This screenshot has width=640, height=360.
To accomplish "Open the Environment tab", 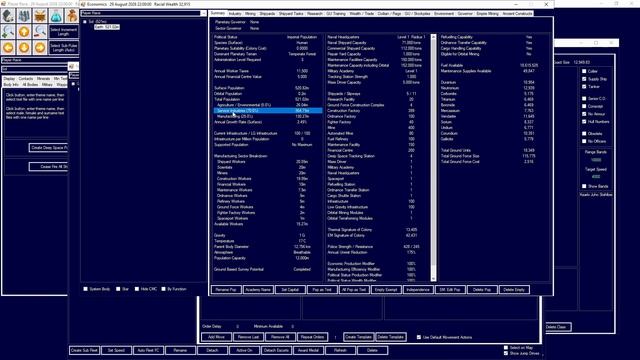I will click(444, 13).
